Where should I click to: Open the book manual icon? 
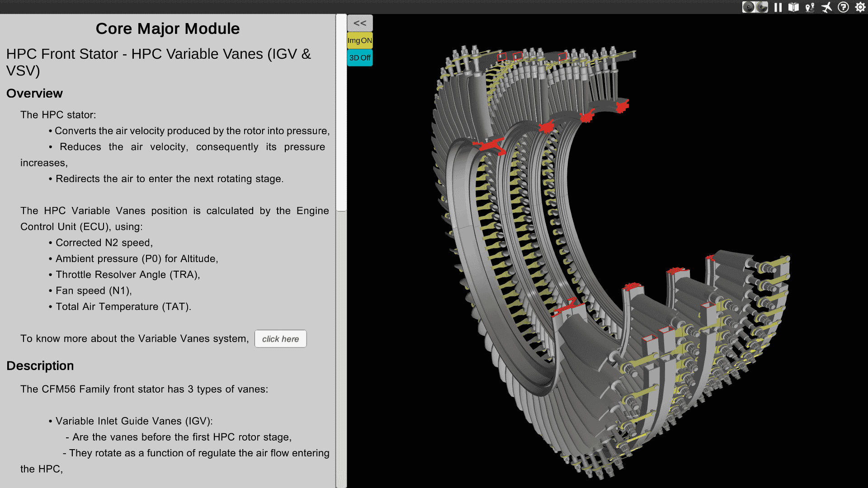[x=793, y=7]
